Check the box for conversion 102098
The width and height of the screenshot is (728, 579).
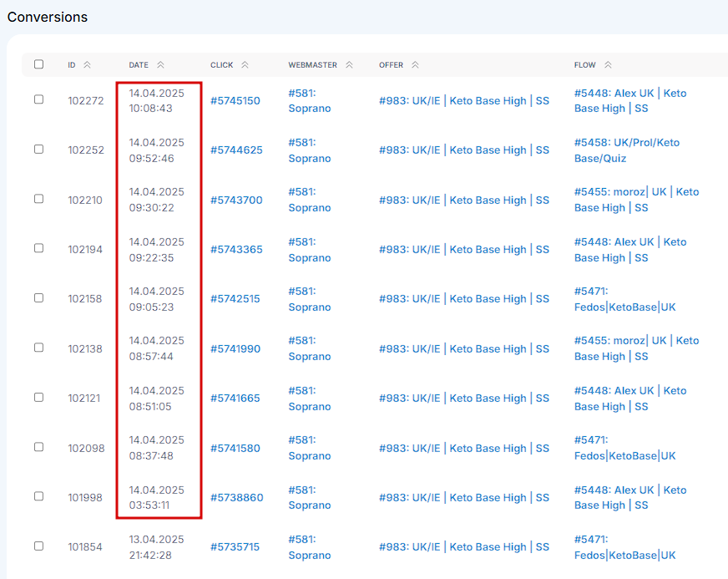point(39,447)
